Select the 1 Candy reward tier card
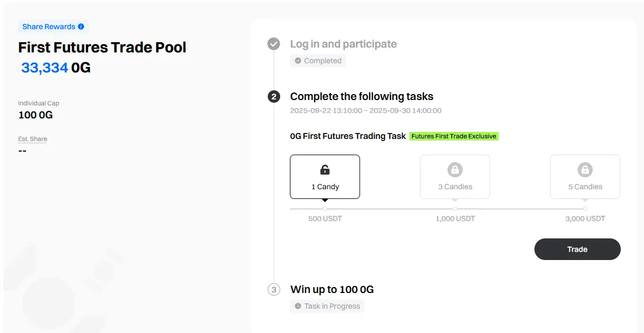This screenshot has height=333, width=644. pyautogui.click(x=325, y=177)
